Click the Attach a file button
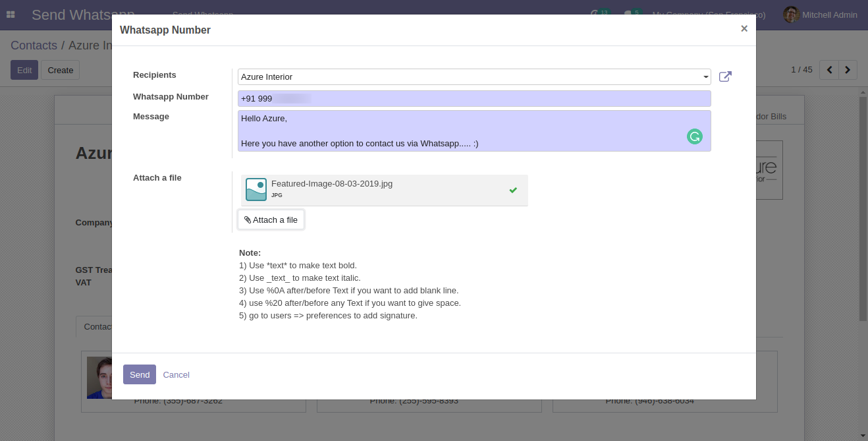 tap(271, 220)
